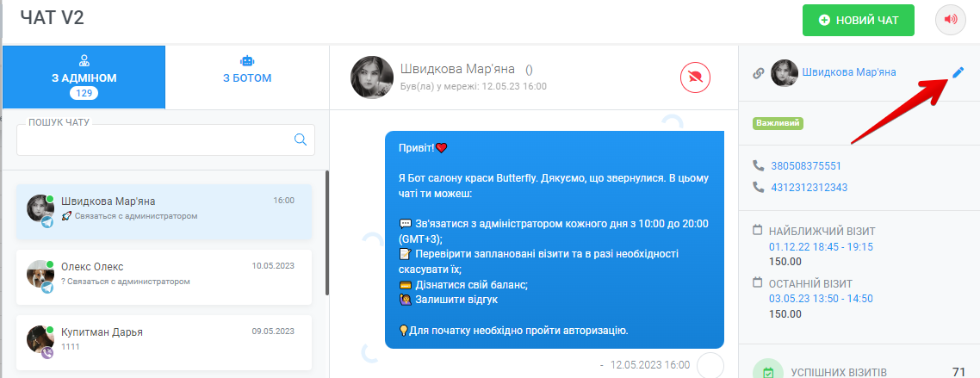This screenshot has height=378, width=980.
Task: Click the red crossed-eye hide chat icon
Action: [695, 77]
